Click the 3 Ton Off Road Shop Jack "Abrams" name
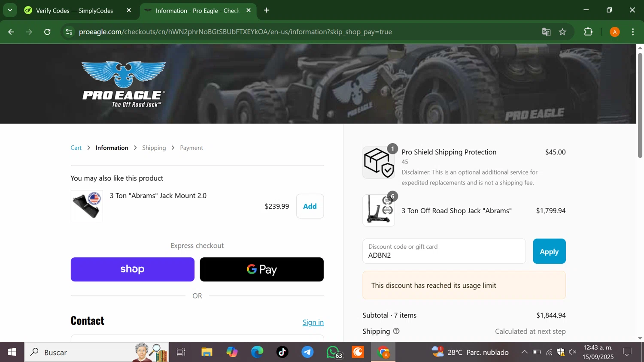Viewport: 644px width, 362px height. [x=456, y=211]
